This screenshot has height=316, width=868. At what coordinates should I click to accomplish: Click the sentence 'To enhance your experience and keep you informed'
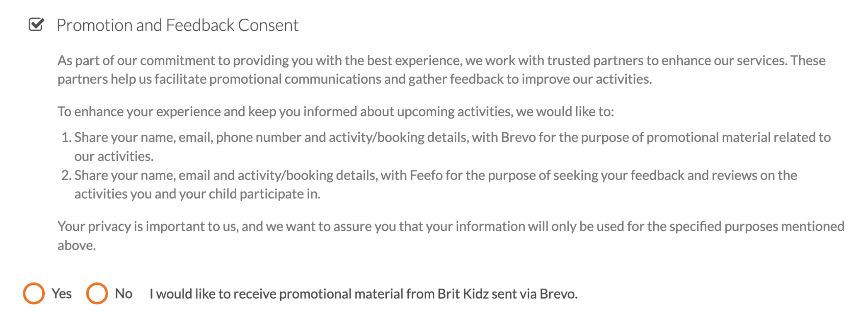coord(336,112)
